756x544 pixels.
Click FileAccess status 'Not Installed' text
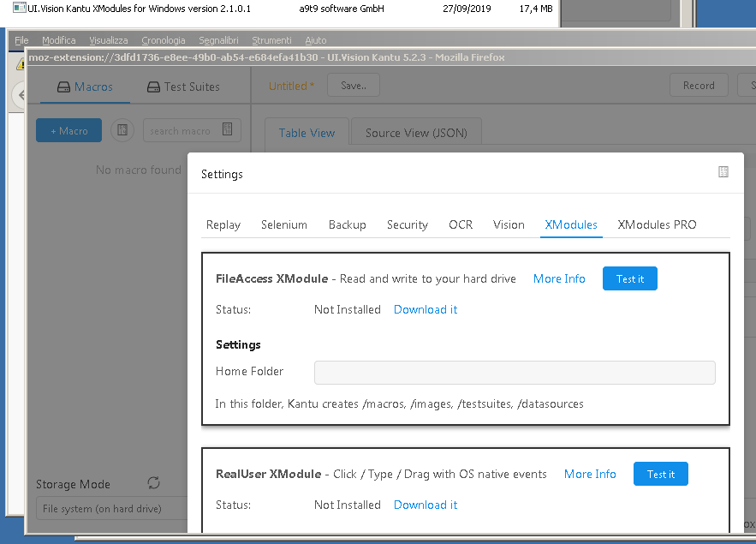[347, 309]
